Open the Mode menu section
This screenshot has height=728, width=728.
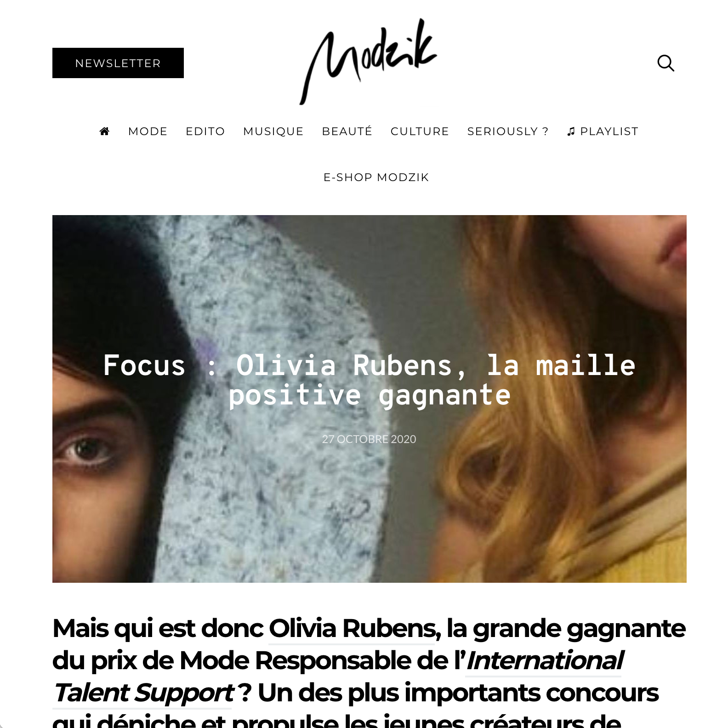click(148, 131)
